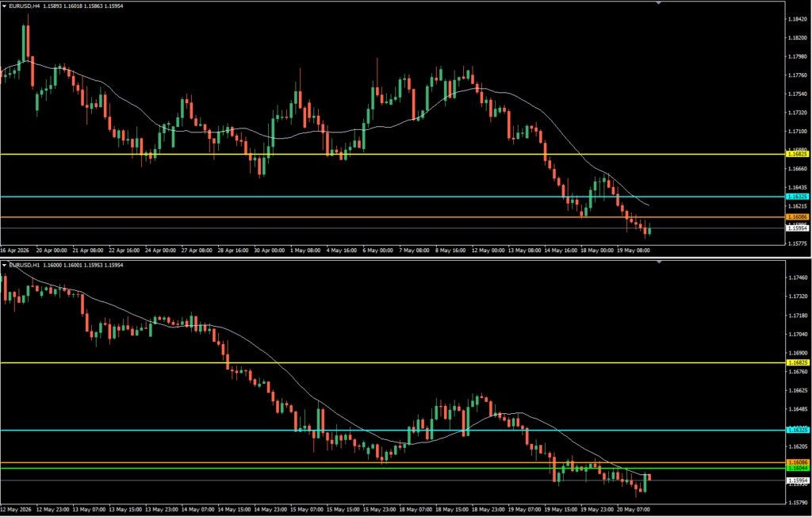Click 1.16485 on the H1 price scale
Screen dimensions: 812x517
pyautogui.click(x=799, y=408)
